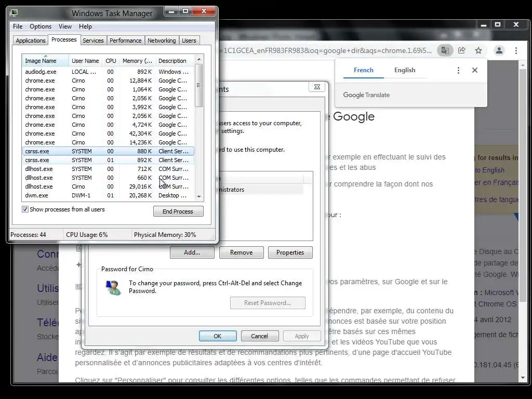532x399 pixels.
Task: Click the Chrome page scroll down arrow
Action: (x=523, y=378)
